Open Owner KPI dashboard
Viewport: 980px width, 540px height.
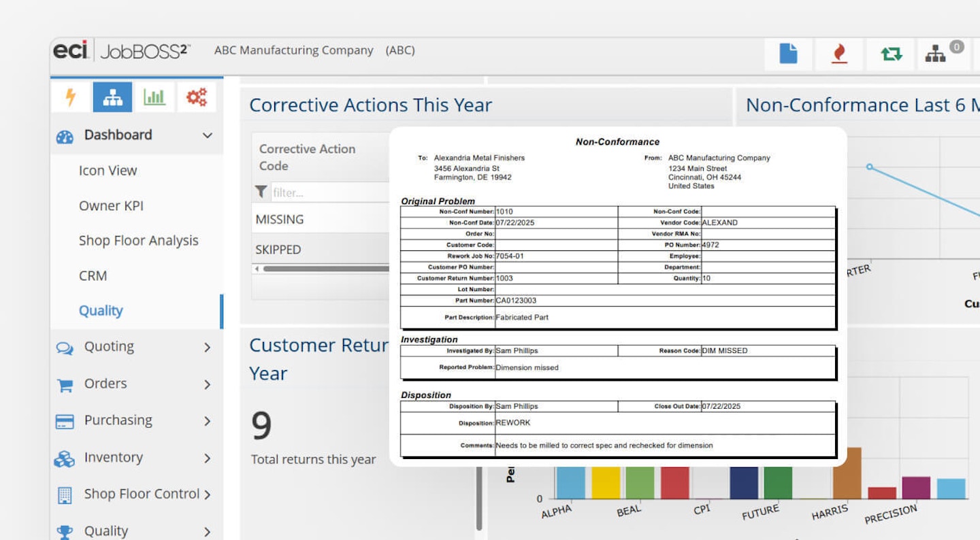point(111,206)
